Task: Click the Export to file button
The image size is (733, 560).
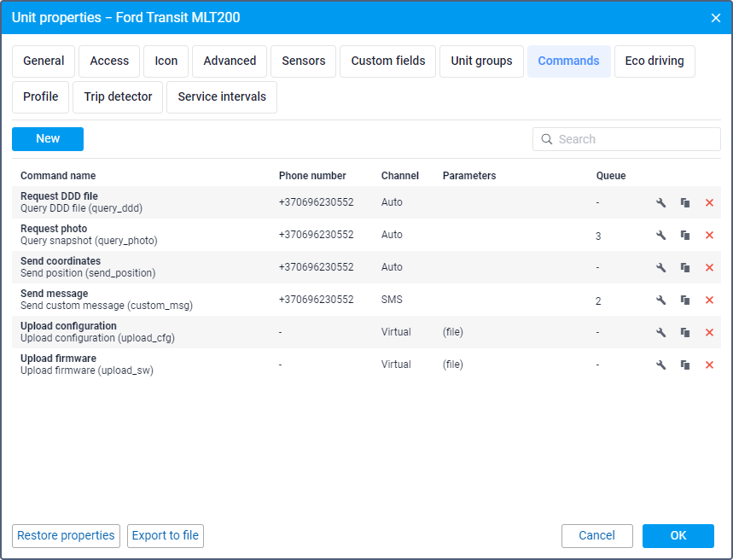Action: (166, 536)
